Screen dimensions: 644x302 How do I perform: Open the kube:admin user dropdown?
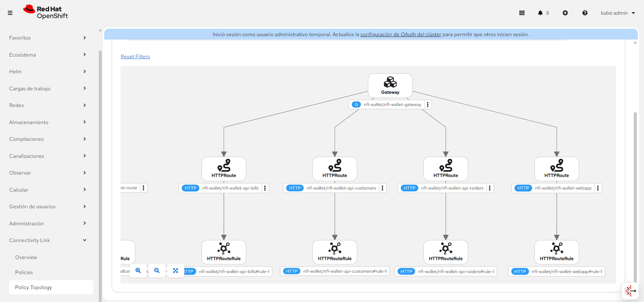pos(618,13)
